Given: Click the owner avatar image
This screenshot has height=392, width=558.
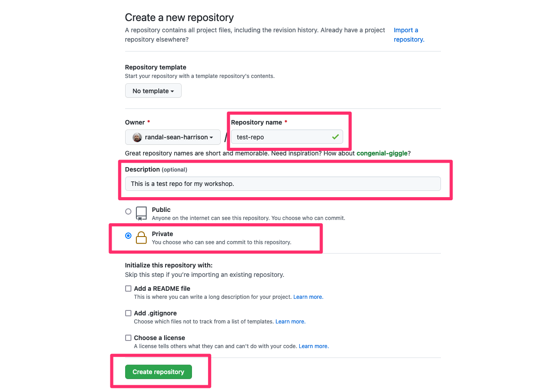Looking at the screenshot, I should pyautogui.click(x=137, y=137).
